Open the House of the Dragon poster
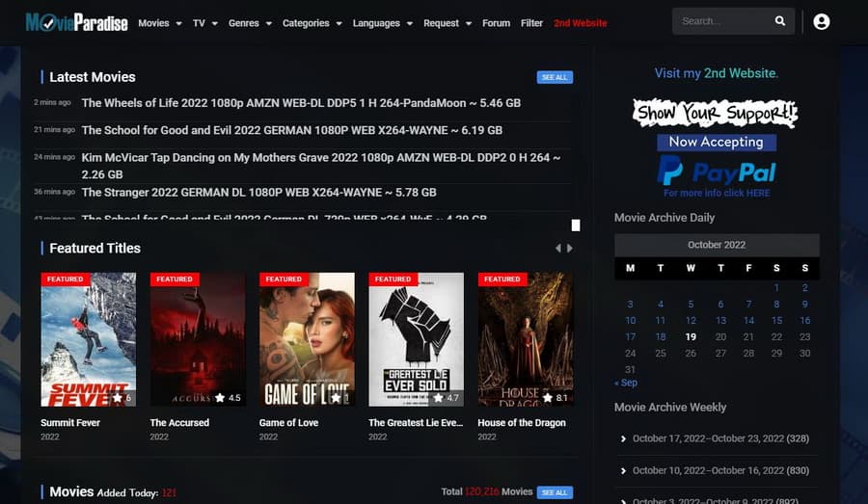Image resolution: width=868 pixels, height=504 pixels. [x=526, y=339]
